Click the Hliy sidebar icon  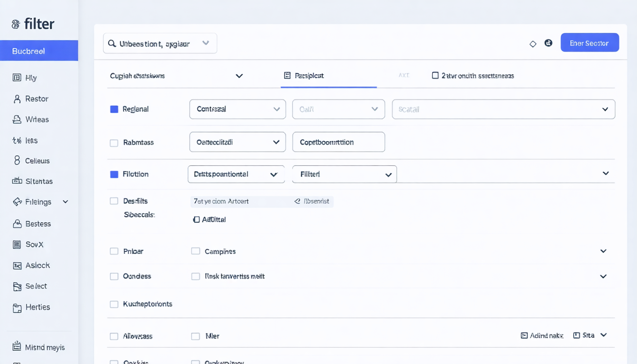[17, 78]
